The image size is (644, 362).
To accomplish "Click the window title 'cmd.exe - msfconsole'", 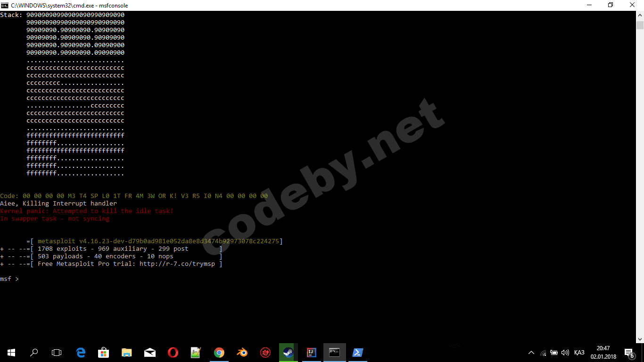I will pyautogui.click(x=69, y=5).
